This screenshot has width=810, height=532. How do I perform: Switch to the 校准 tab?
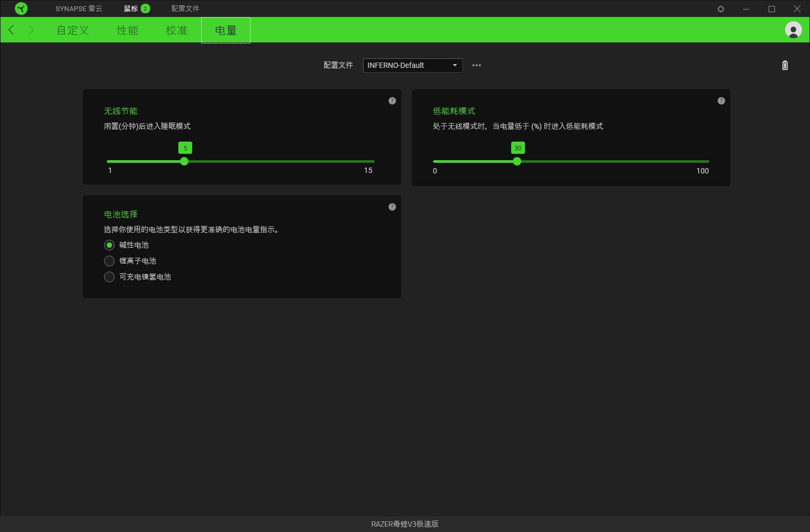click(x=176, y=30)
